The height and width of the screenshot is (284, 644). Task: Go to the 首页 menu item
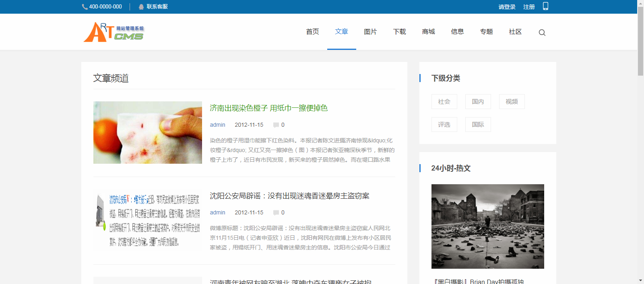click(x=313, y=32)
